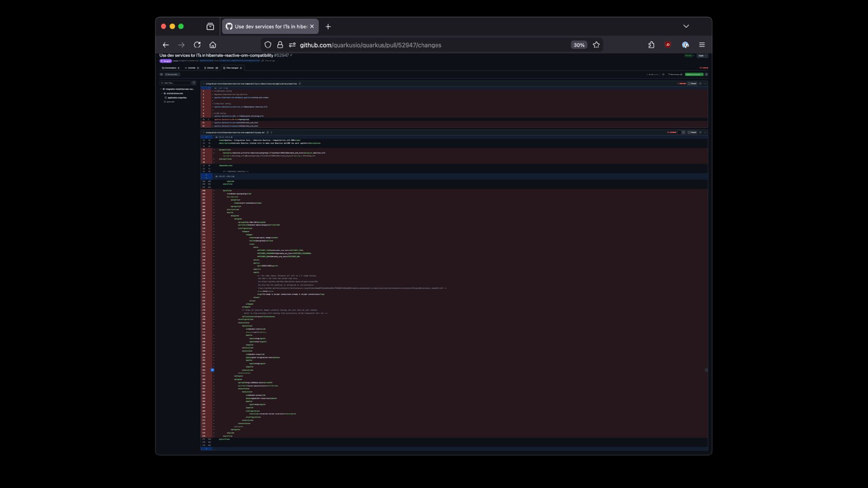Open the browser extensions puzzle icon
The image size is (868, 488).
click(651, 45)
